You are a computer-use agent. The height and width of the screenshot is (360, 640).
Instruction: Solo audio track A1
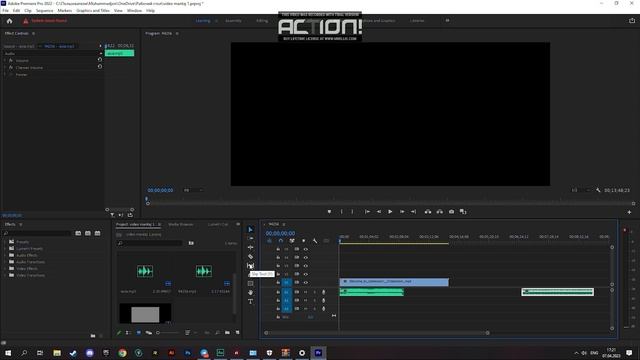(314, 292)
